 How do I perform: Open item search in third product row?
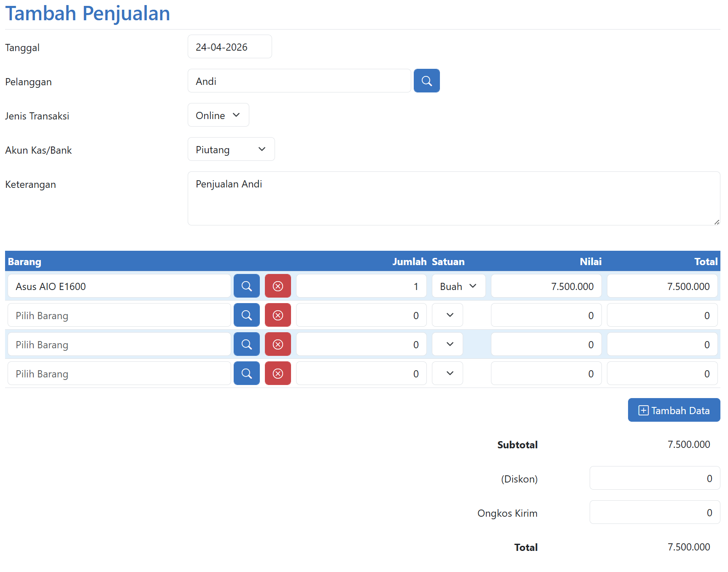pos(247,344)
